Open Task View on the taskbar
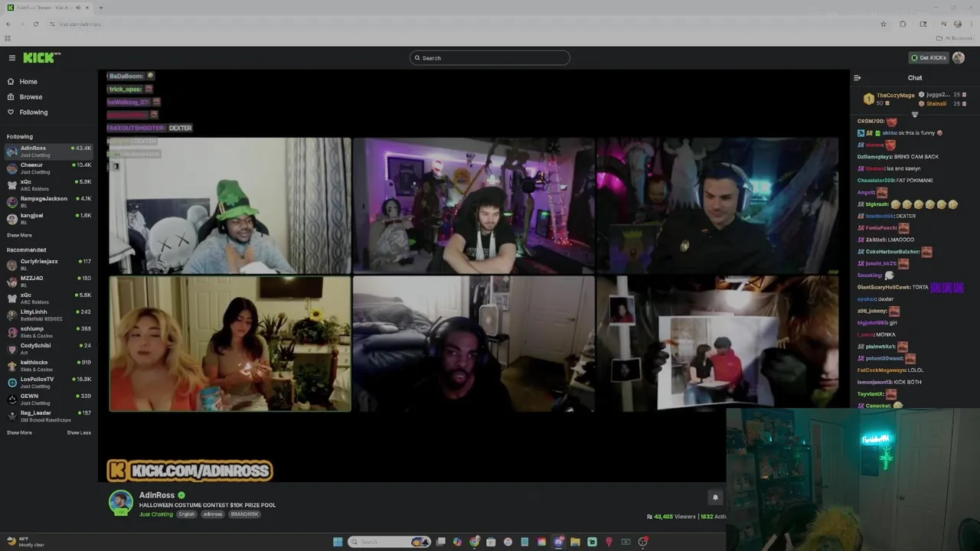This screenshot has width=980, height=551. 441,542
